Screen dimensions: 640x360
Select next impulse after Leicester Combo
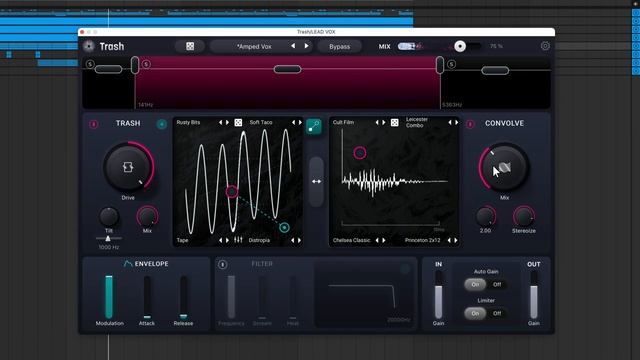point(456,122)
